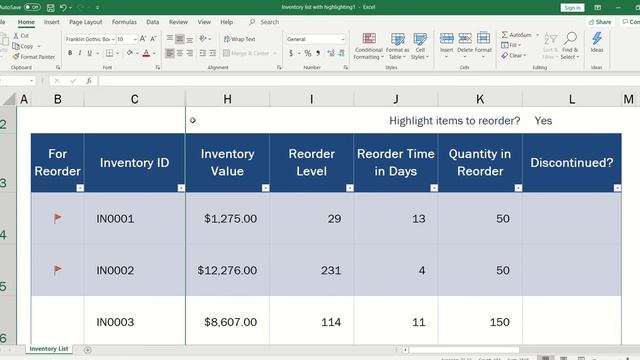Image resolution: width=640 pixels, height=360 pixels.
Task: Click the Accounting dollar format icon
Action: pos(291,53)
